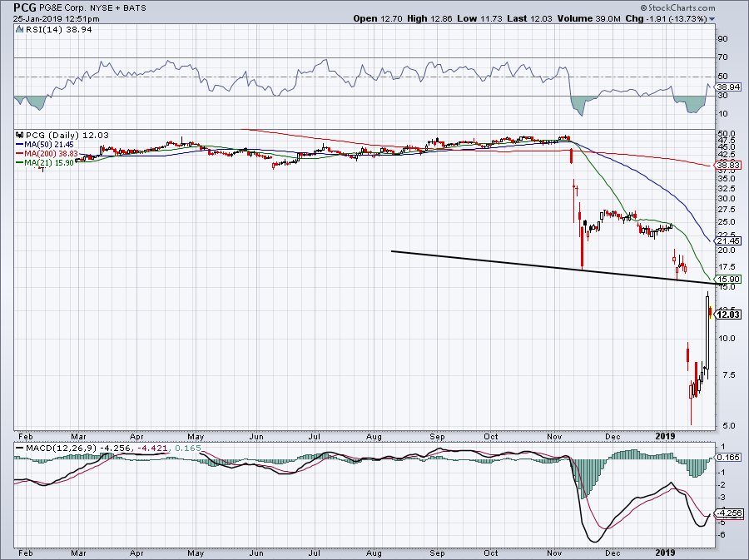Image resolution: width=749 pixels, height=560 pixels.
Task: Click '2019' on the price panel date axis
Action: coord(665,436)
